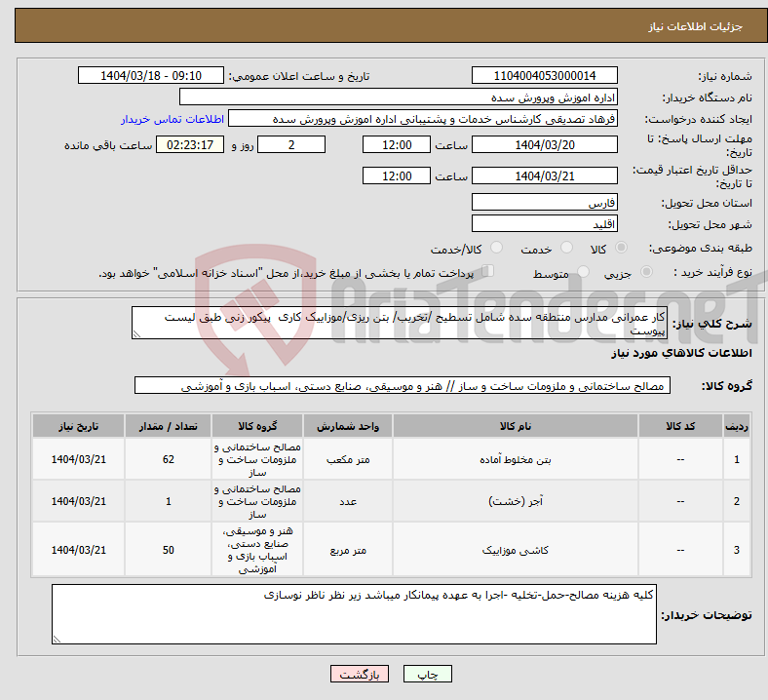Screen dimensions: 768x700
Task: Click the کد کالا column header
Action: pos(680,426)
